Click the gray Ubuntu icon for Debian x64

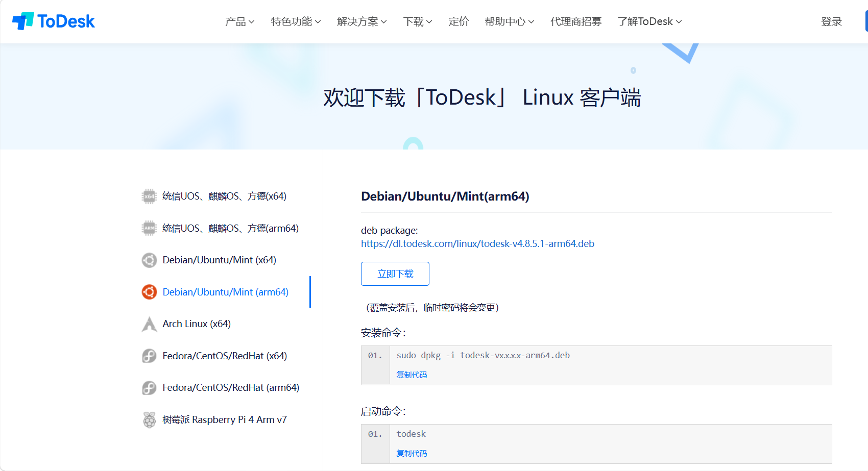click(149, 260)
